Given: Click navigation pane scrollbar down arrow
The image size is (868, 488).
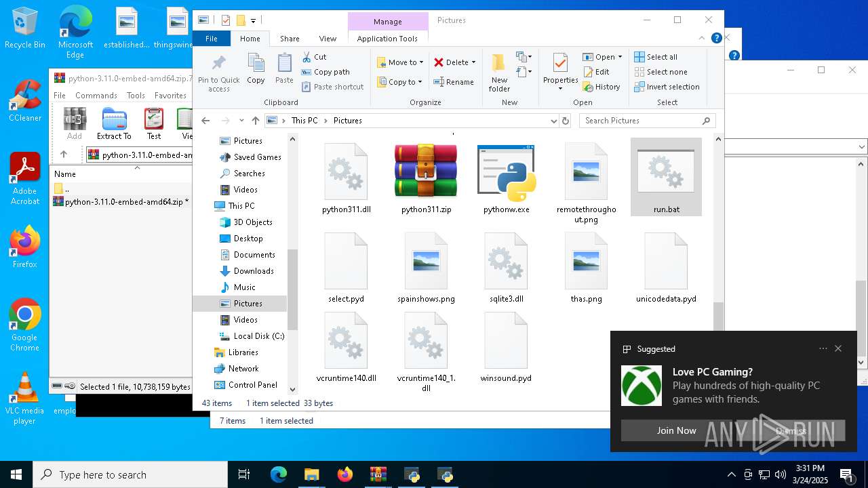Looking at the screenshot, I should (292, 389).
